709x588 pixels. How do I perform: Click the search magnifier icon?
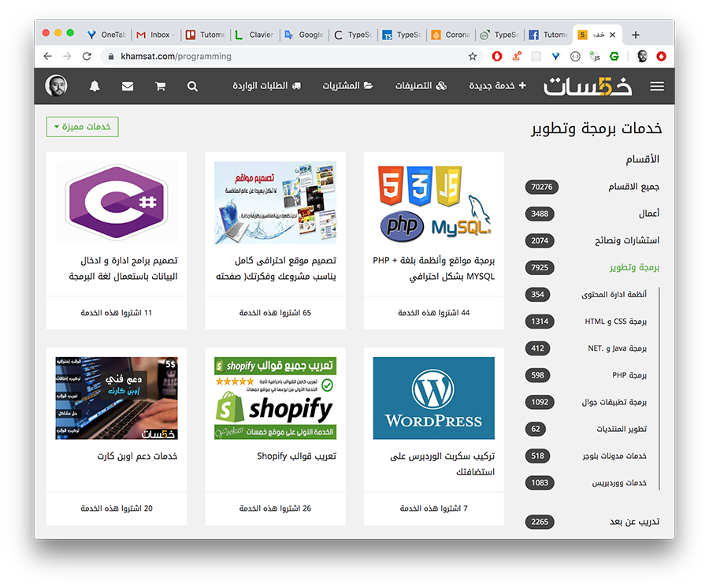192,86
